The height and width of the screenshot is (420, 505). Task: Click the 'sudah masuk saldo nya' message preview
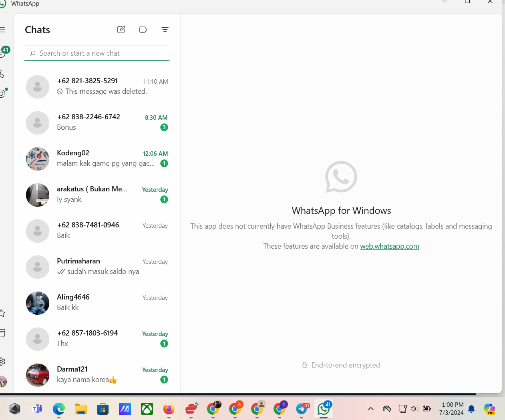coord(103,271)
